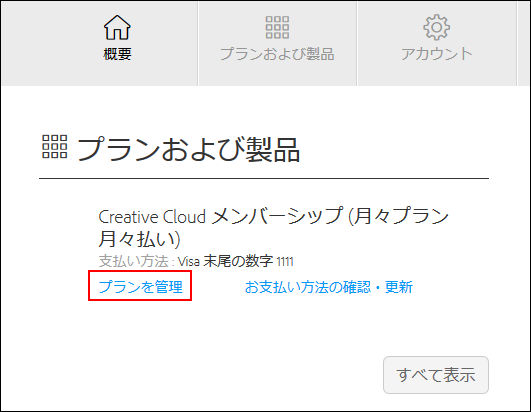The height and width of the screenshot is (412, 531).
Task: Open the アカウント tab label
Action: coord(437,54)
